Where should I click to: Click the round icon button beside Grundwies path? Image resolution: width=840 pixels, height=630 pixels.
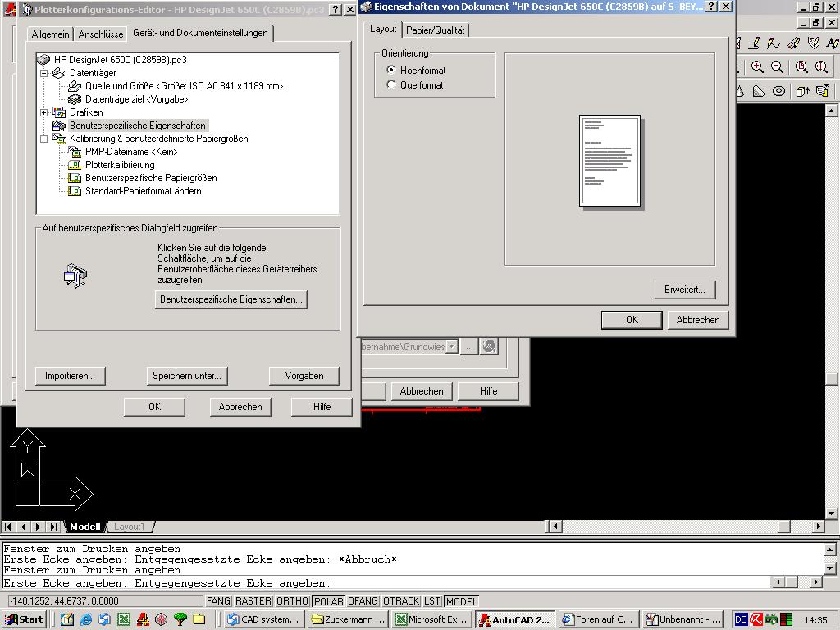point(489,347)
